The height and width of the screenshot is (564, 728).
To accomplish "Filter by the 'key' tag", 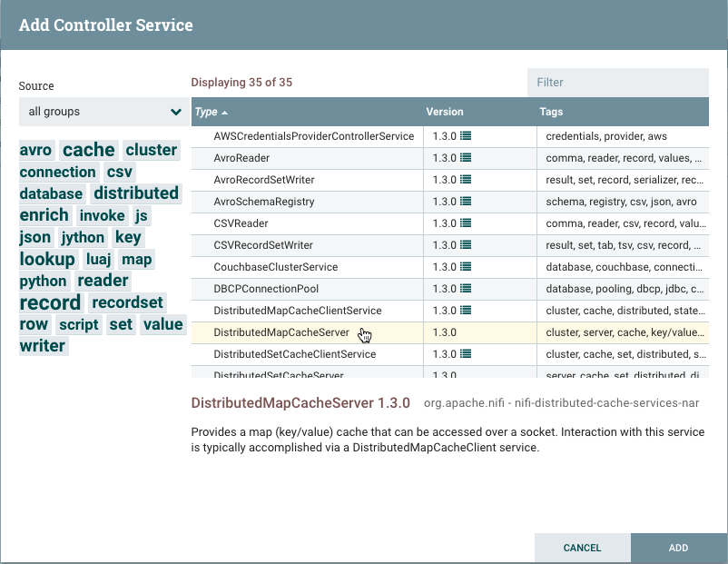I will 128,237.
